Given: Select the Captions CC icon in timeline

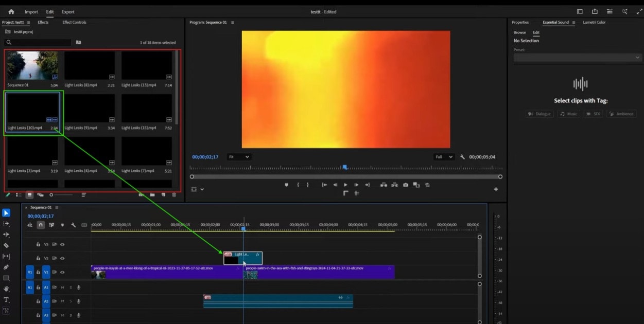Looking at the screenshot, I should pos(83,225).
